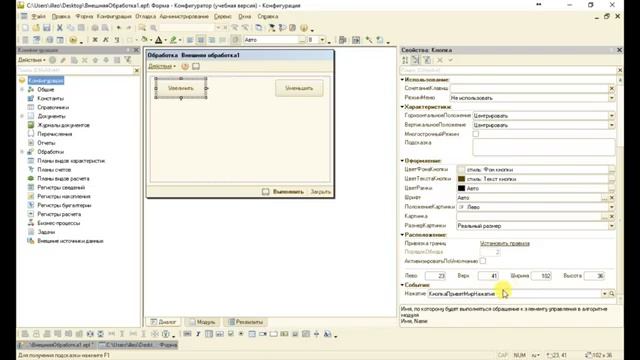Click the filter icon in configuration panel toolbar
This screenshot has width=640, height=360.
click(128, 60)
